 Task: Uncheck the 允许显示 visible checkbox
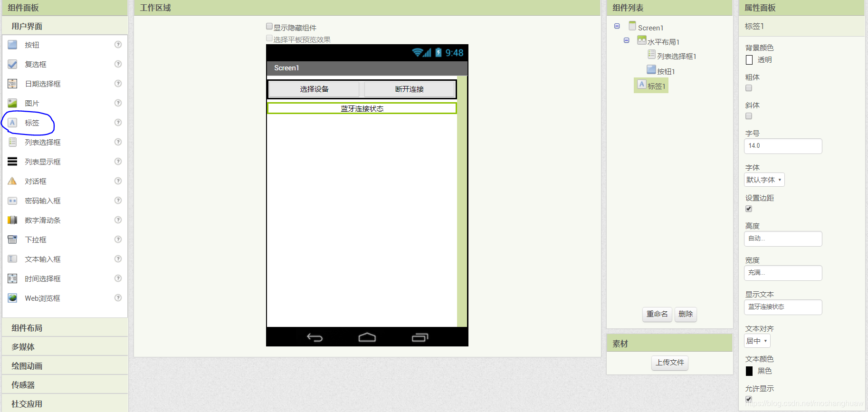click(x=749, y=399)
